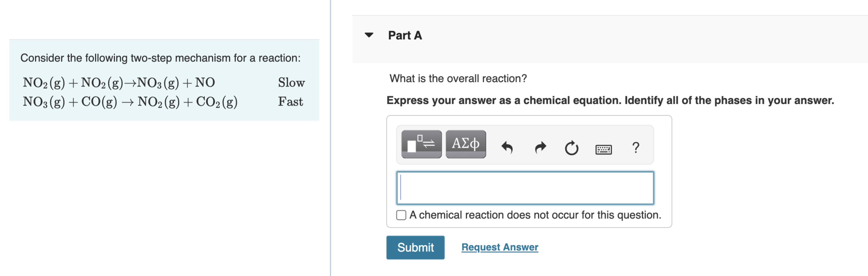Open help via the question mark icon
Screen dimensions: 868x276
click(x=635, y=148)
